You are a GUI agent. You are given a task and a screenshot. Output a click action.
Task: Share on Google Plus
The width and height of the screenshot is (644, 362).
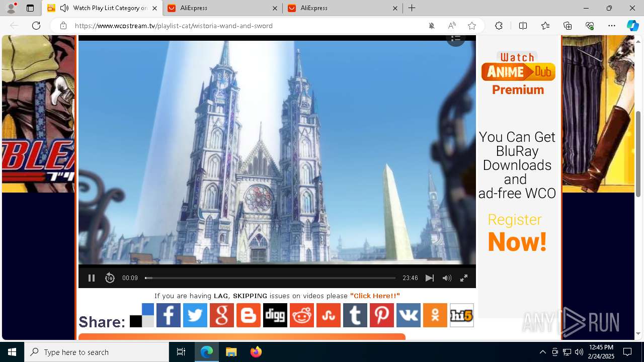(222, 315)
